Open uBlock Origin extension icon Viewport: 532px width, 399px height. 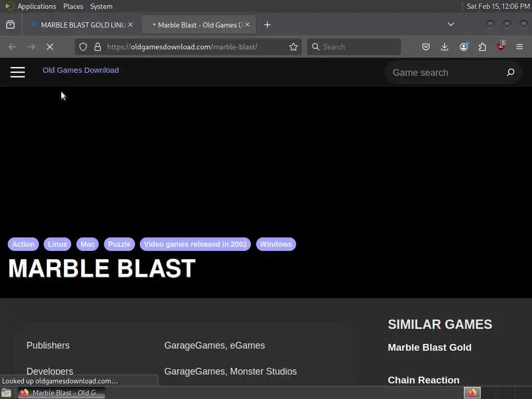tap(501, 46)
